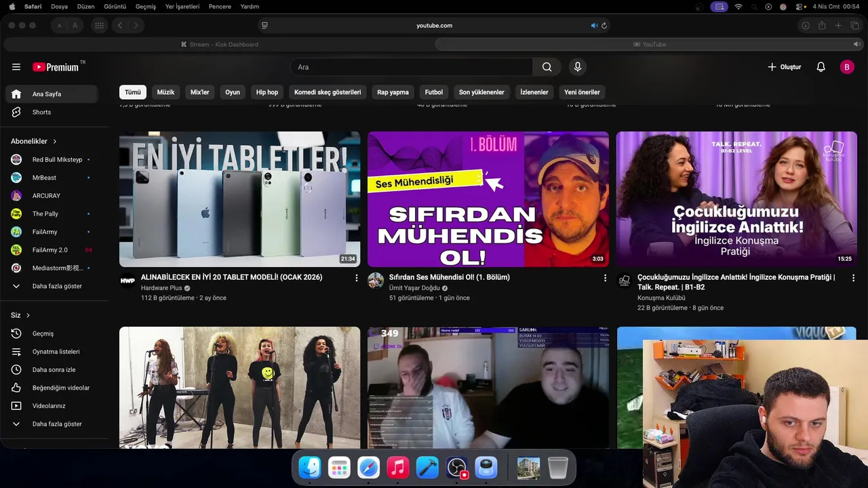Click the Ara search field
This screenshot has height=488, width=868.
tap(412, 67)
